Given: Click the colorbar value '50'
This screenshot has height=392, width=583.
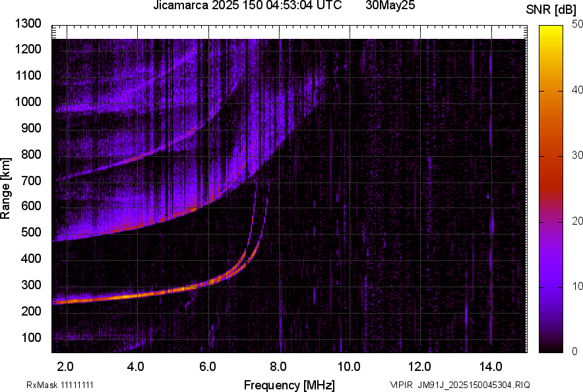Looking at the screenshot, I should (x=577, y=24).
